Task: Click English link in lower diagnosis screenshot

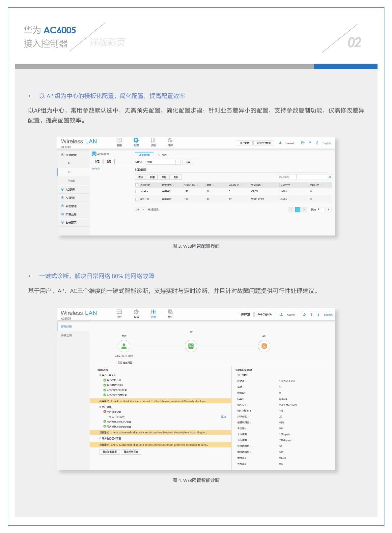Action: coord(328,315)
